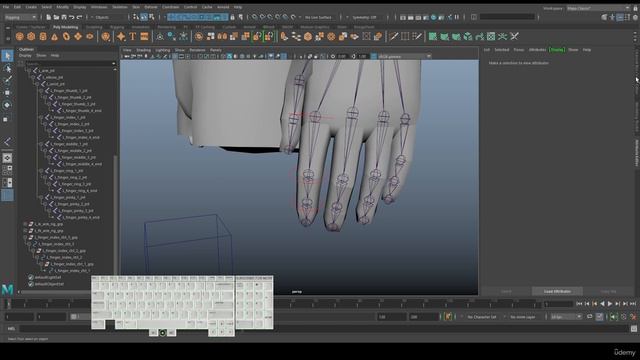The image size is (640, 360).
Task: Open the Skin menu
Action: [136, 7]
